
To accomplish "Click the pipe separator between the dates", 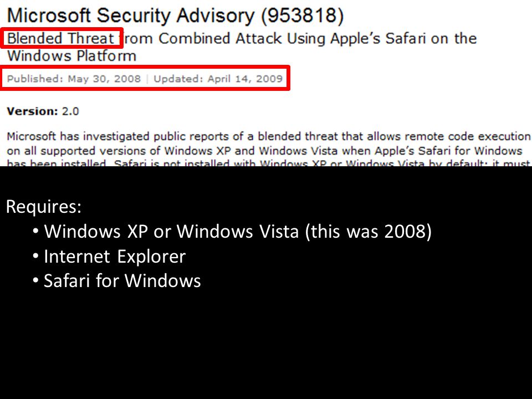I will [147, 79].
